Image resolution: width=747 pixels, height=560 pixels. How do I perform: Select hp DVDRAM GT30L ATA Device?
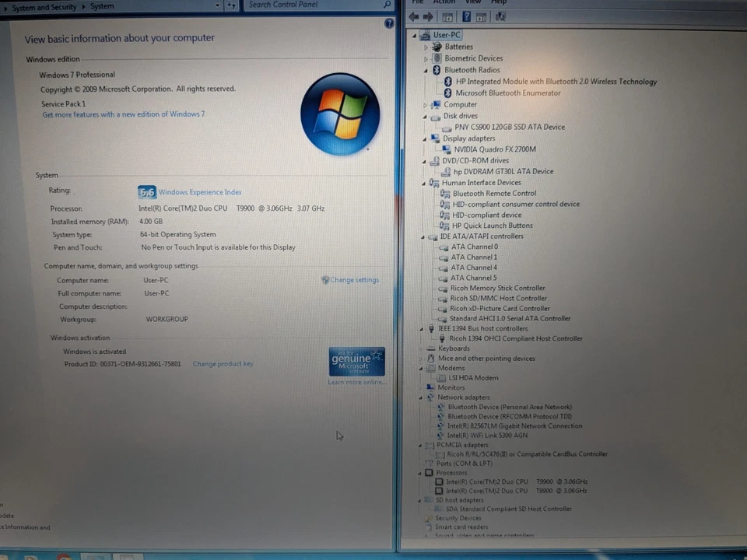pos(503,171)
